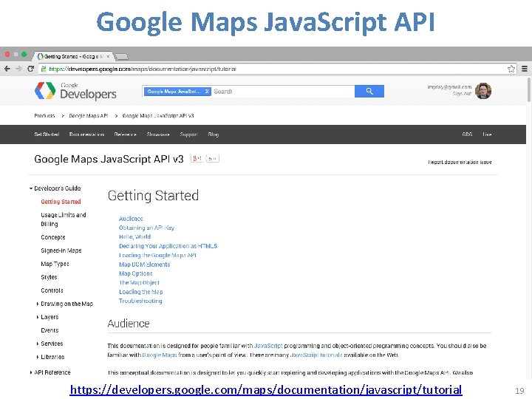
Task: Open Blog nav item
Action: click(x=214, y=134)
